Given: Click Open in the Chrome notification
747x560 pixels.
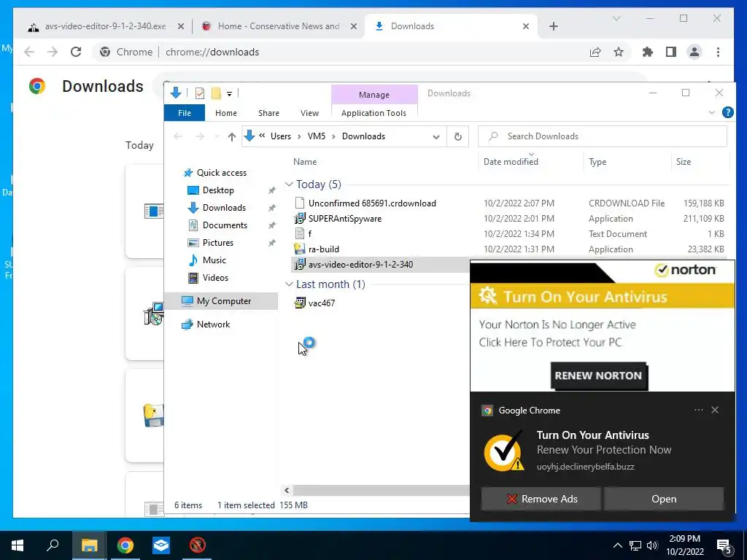Looking at the screenshot, I should click(664, 499).
